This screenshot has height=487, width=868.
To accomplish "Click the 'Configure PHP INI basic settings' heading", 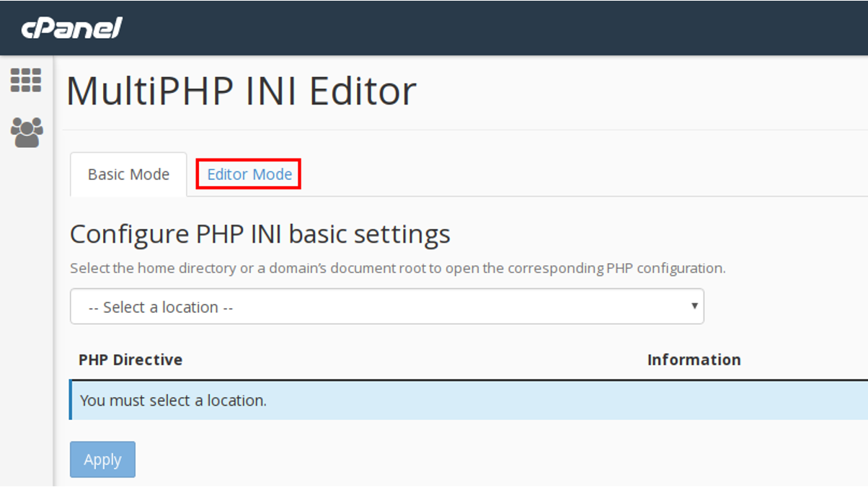I will pos(260,234).
